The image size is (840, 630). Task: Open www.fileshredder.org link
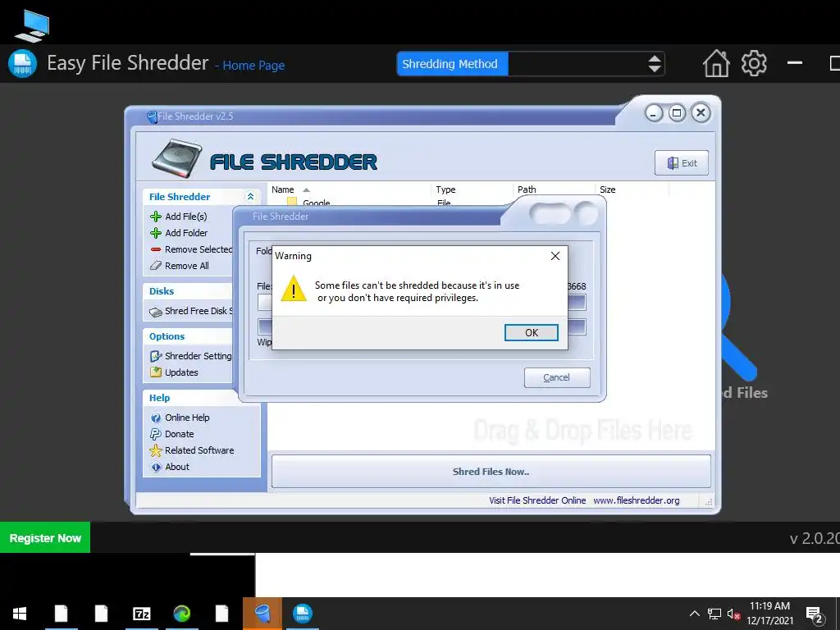pyautogui.click(x=637, y=500)
